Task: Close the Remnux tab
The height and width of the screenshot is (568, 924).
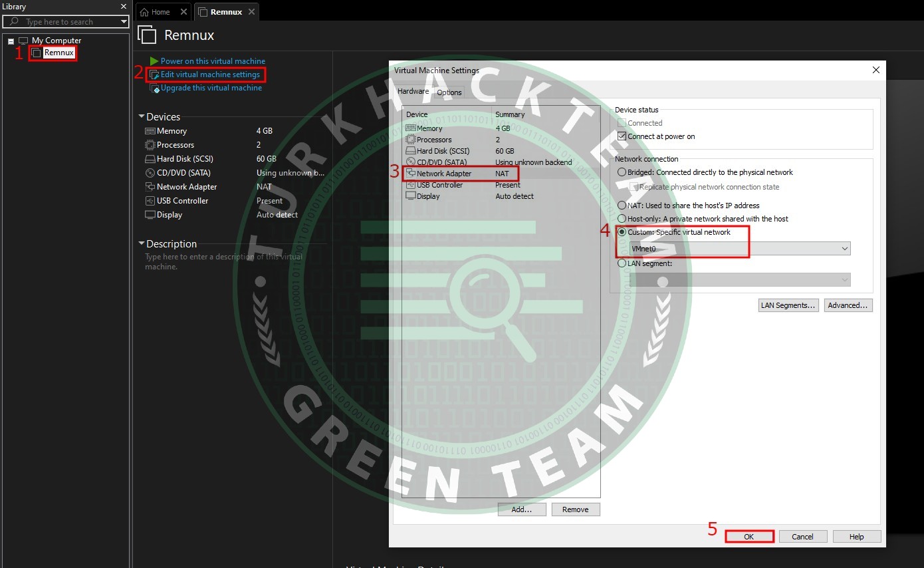Action: (251, 12)
